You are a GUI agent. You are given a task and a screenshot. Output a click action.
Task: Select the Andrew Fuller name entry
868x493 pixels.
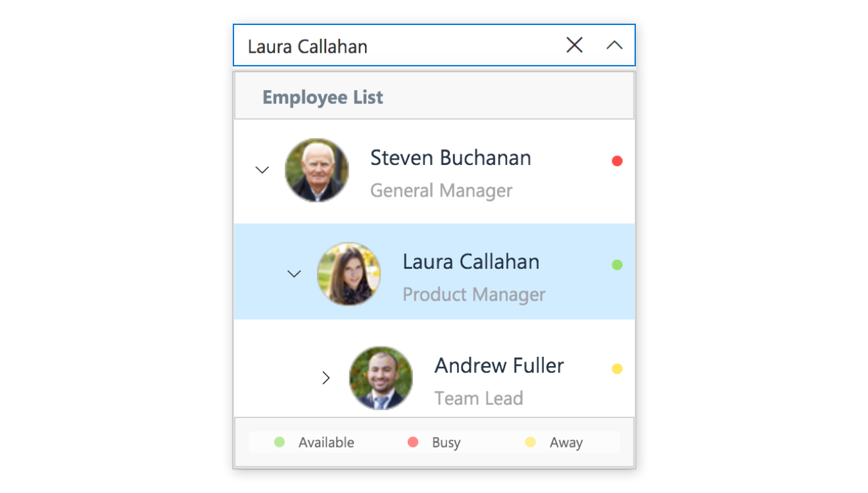(x=499, y=365)
